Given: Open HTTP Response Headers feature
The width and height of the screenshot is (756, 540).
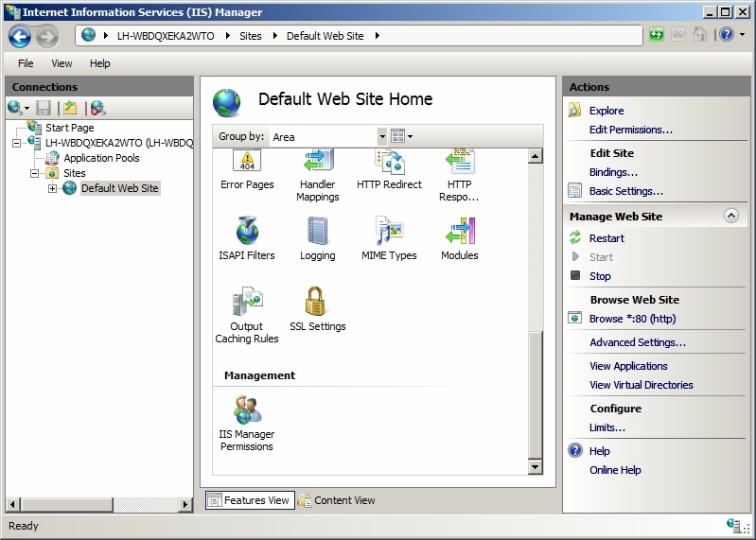Looking at the screenshot, I should pyautogui.click(x=459, y=175).
